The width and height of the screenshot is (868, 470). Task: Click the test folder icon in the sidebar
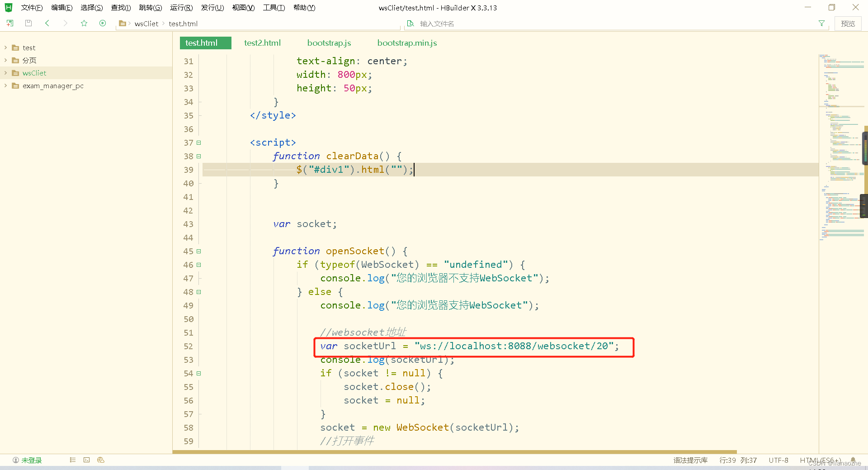pos(15,47)
